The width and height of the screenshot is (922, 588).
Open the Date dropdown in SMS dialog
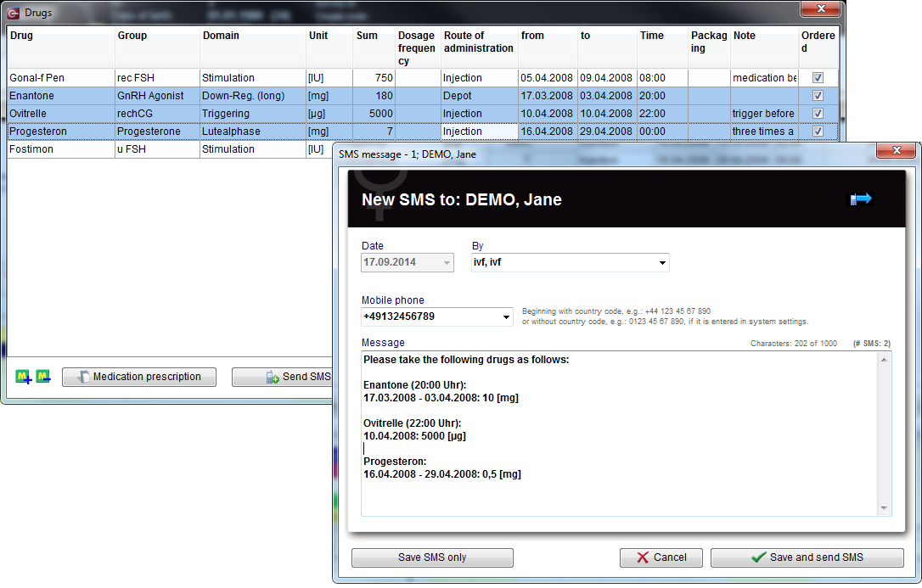click(447, 262)
